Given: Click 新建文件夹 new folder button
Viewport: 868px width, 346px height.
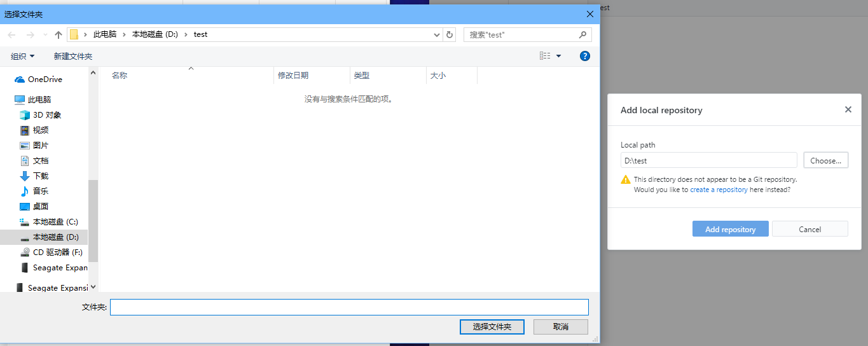Looking at the screenshot, I should [x=73, y=57].
